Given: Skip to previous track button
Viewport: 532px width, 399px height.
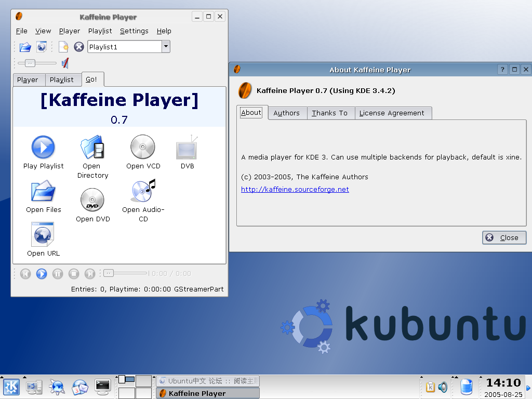Looking at the screenshot, I should (25, 274).
